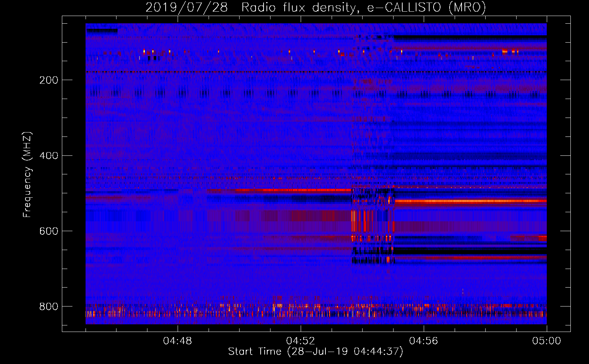Click the 04:56 time tick label
Viewport: 589px width, 364px height.
point(424,341)
